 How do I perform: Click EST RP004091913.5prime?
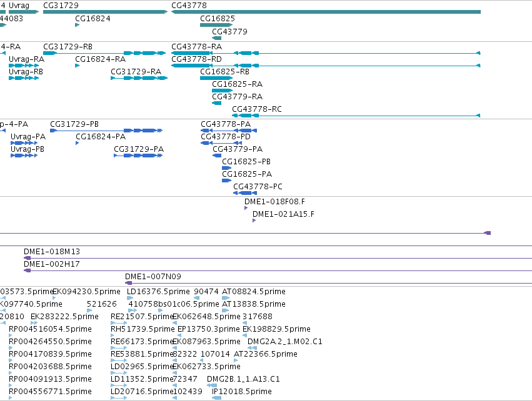(11, 386)
